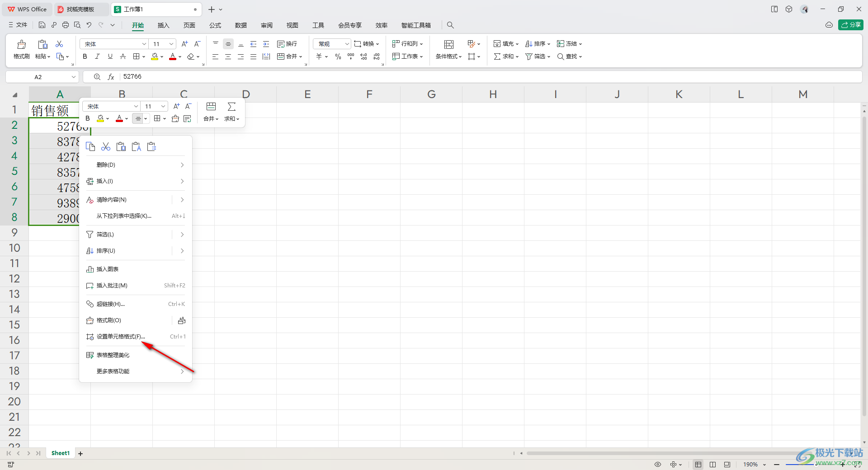Toggle Italic formatting in ribbon

coord(97,56)
